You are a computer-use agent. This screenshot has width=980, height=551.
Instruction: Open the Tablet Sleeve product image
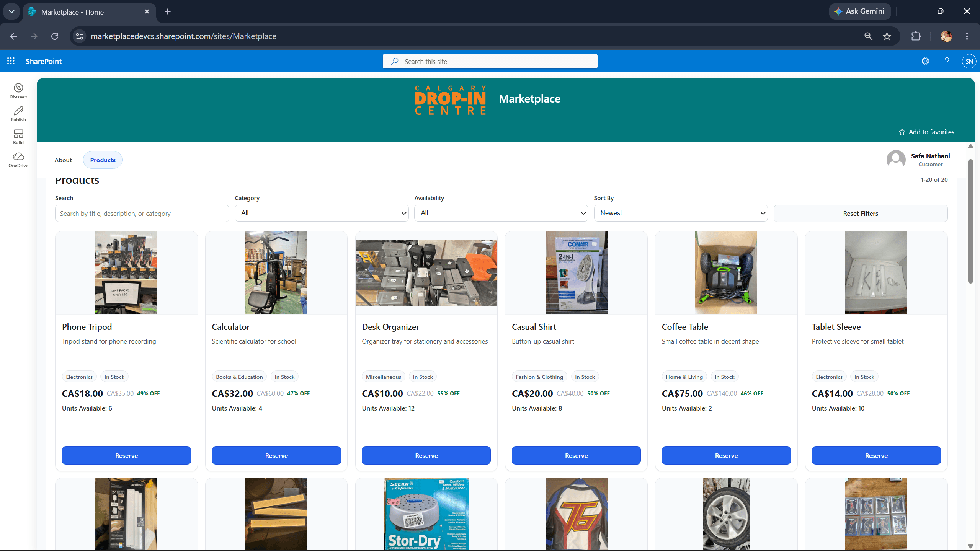coord(876,273)
